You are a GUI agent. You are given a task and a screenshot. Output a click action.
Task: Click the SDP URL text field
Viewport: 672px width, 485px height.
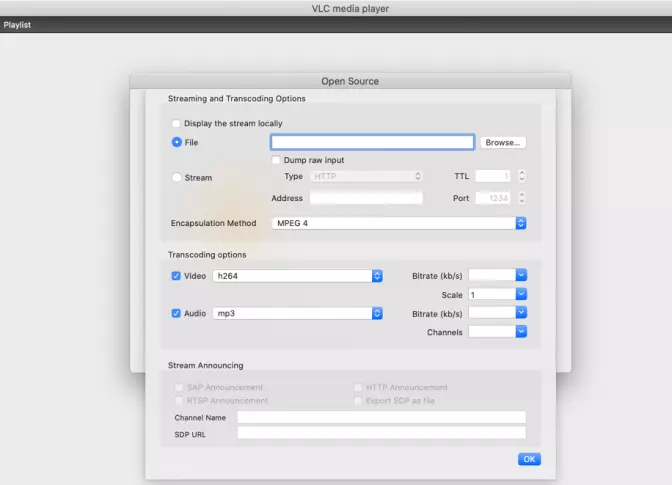click(x=382, y=433)
